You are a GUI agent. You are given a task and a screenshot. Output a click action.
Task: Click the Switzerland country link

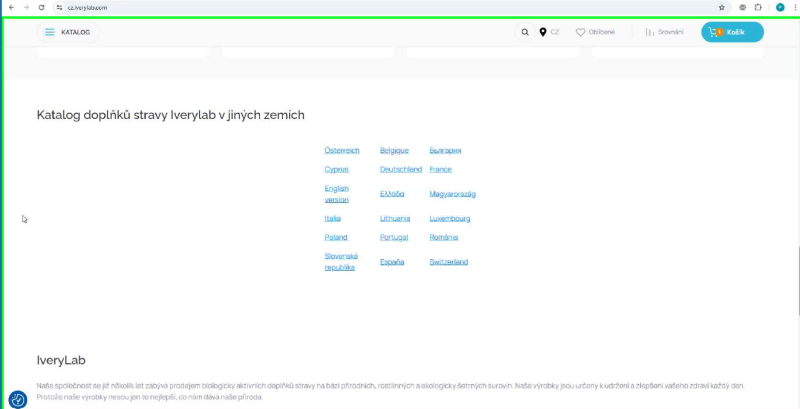coord(449,262)
